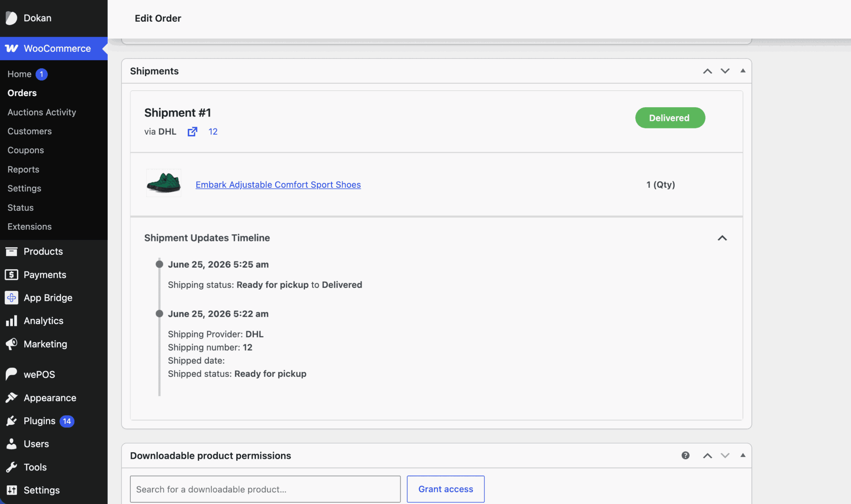Click the Shipping Provider: DHL timeline entry

(x=215, y=334)
